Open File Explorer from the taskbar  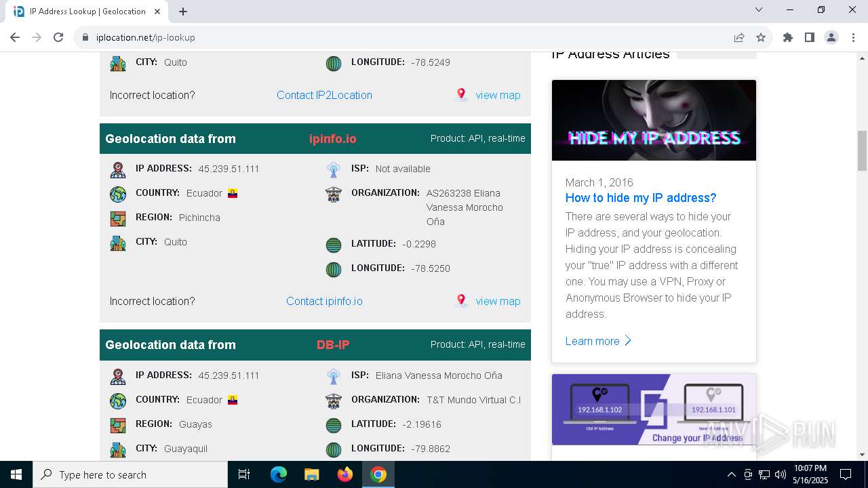tap(312, 474)
